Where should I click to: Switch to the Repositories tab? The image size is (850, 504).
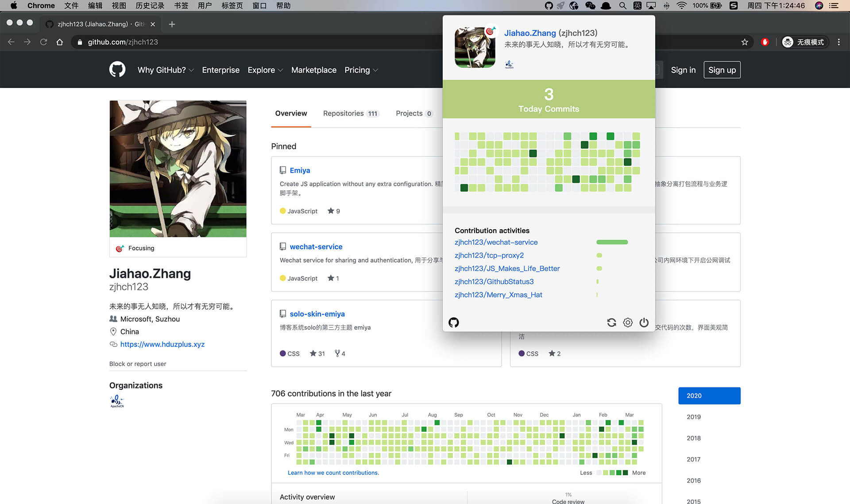(350, 113)
